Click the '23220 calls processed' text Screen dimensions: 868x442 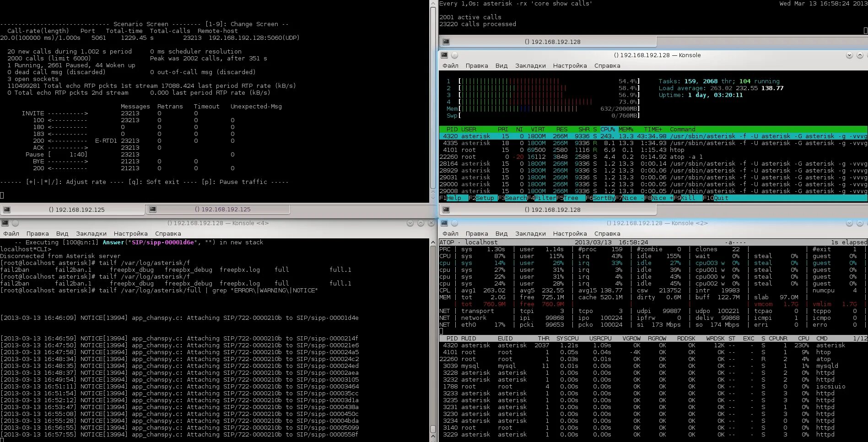477,24
